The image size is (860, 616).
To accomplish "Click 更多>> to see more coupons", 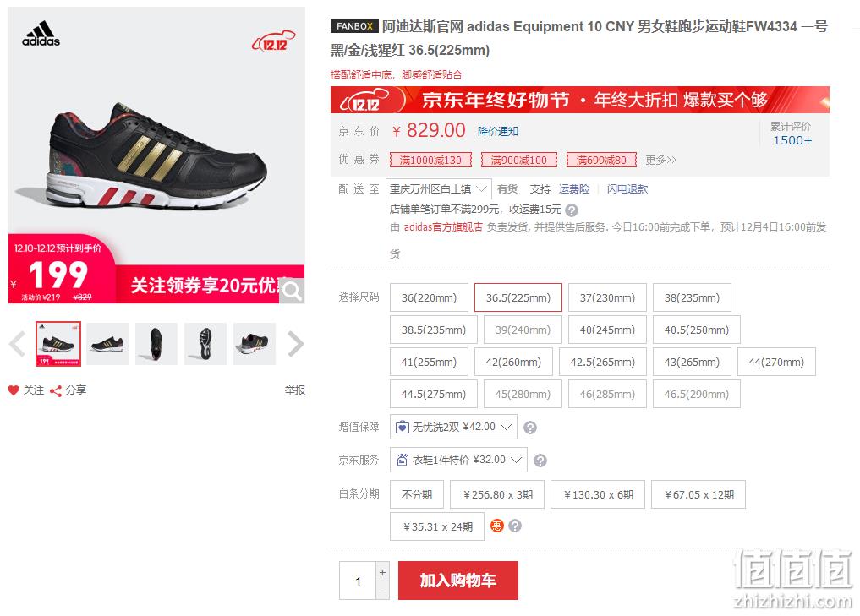I will [660, 160].
